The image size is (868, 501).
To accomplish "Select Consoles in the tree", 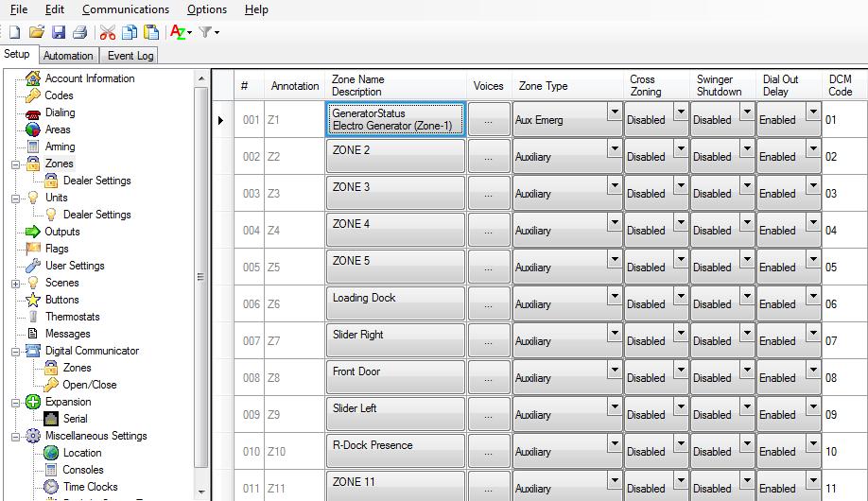I will pyautogui.click(x=83, y=470).
